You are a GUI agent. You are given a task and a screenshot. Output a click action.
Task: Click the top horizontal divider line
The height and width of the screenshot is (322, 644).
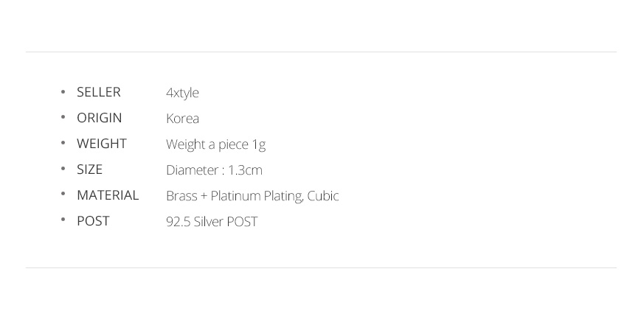pyautogui.click(x=321, y=52)
